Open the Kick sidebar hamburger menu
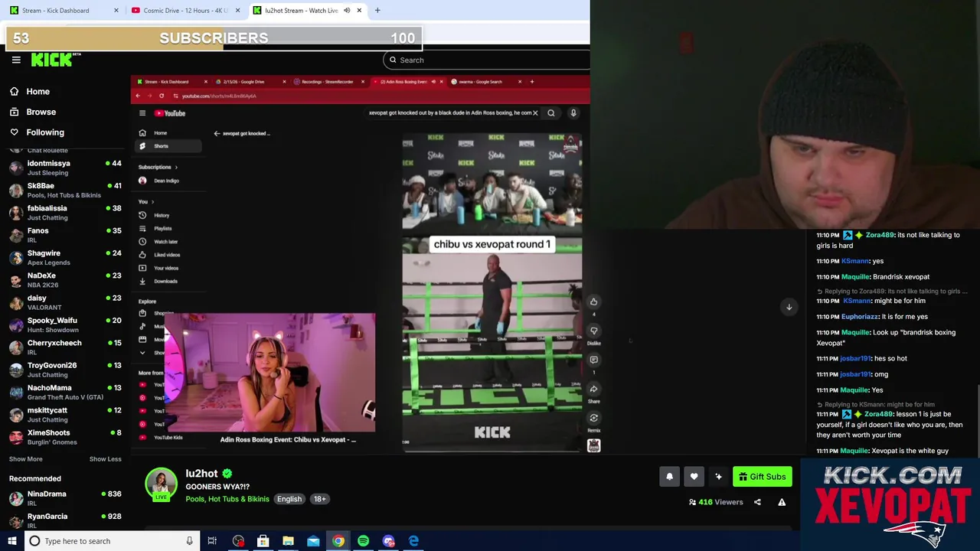Image resolution: width=980 pixels, height=551 pixels. click(x=16, y=60)
